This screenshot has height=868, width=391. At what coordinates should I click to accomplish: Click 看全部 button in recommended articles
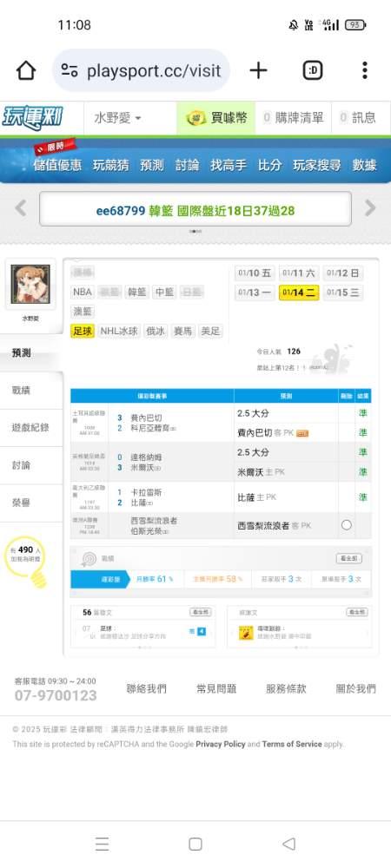[356, 612]
